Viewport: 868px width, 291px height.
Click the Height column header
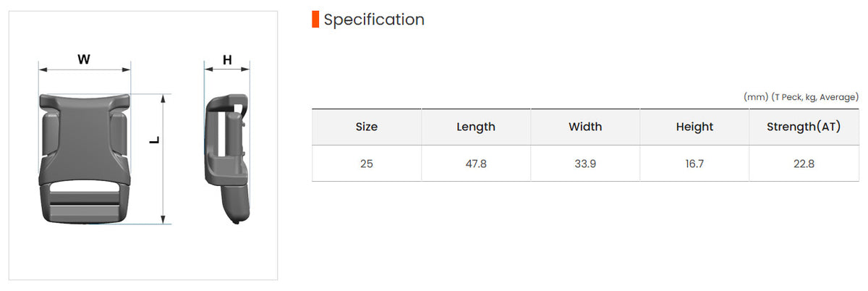click(694, 127)
